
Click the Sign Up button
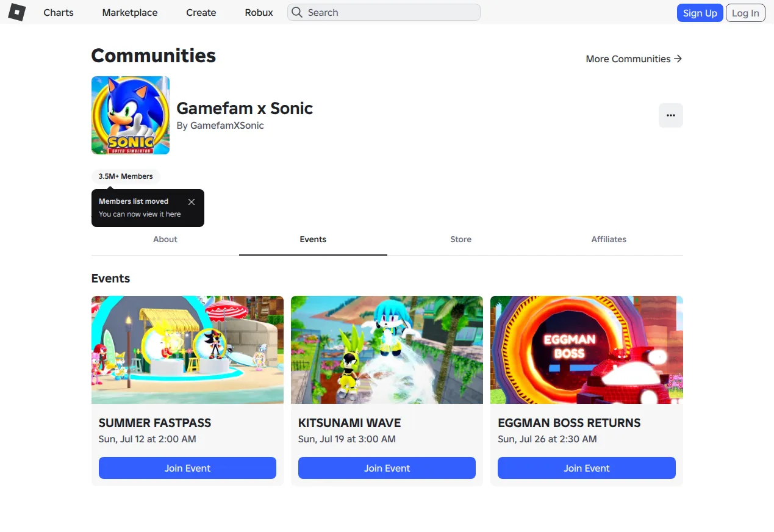click(700, 13)
